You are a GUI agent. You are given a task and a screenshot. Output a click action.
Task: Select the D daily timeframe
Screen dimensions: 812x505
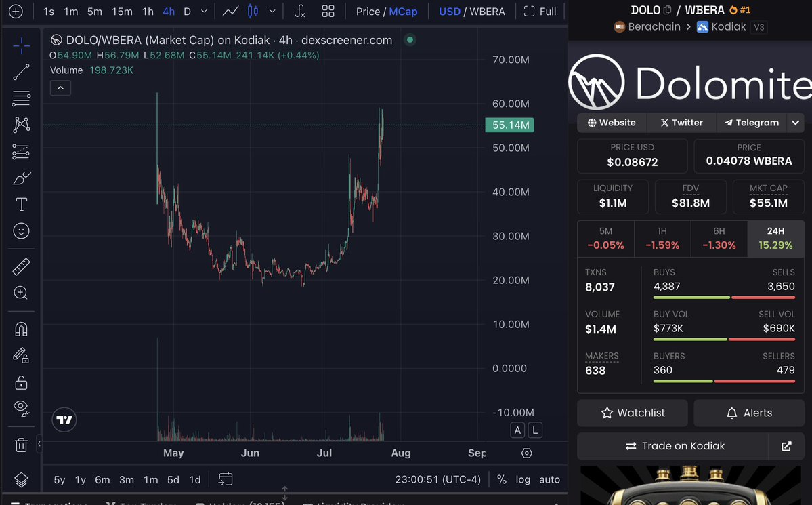click(188, 12)
